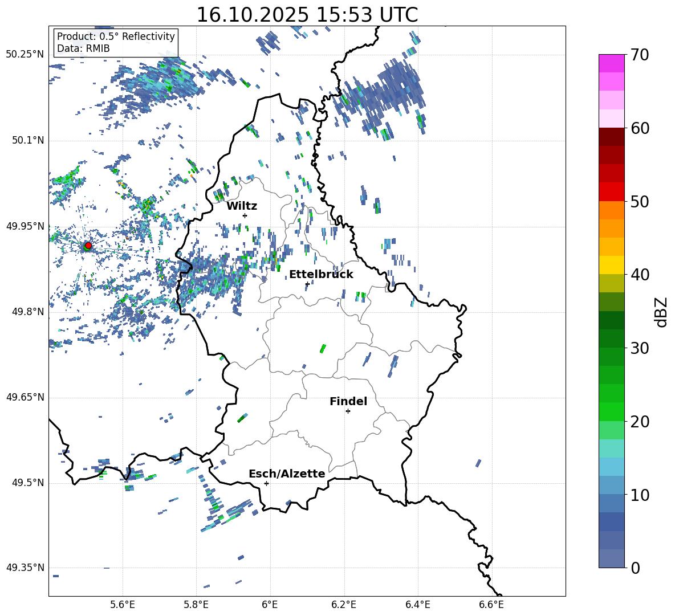This screenshot has width=675, height=616.
Task: Click the 6.6°E longitude label
Action: point(491,605)
